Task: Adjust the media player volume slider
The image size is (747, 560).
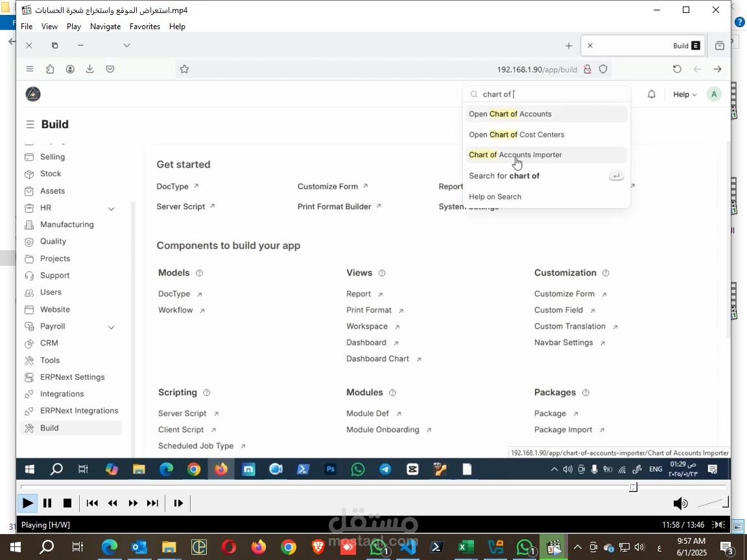Action: [x=713, y=502]
